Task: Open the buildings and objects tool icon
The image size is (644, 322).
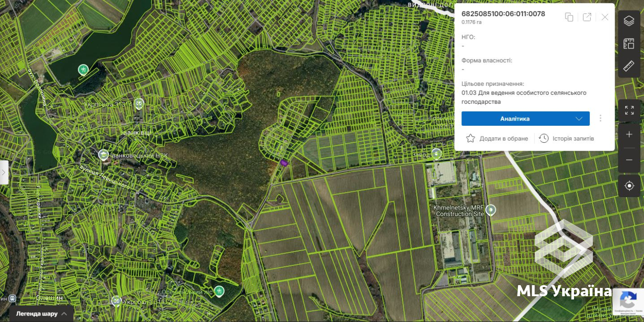Action: point(629,44)
